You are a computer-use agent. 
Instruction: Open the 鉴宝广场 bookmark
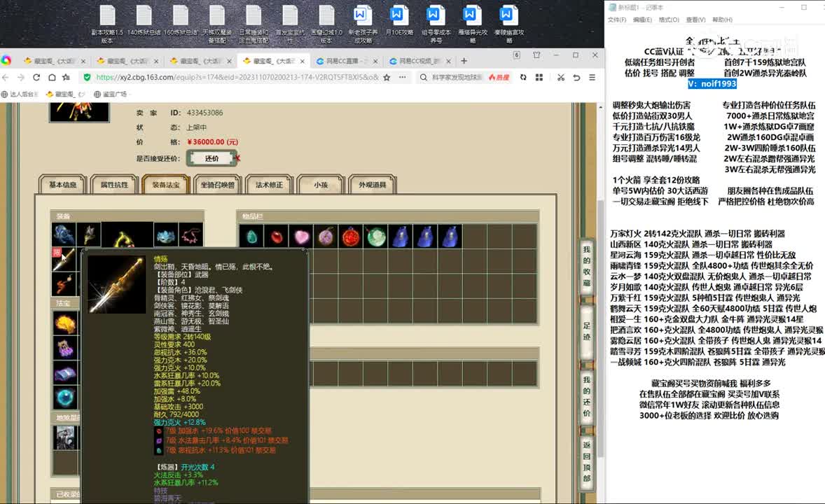(110, 94)
